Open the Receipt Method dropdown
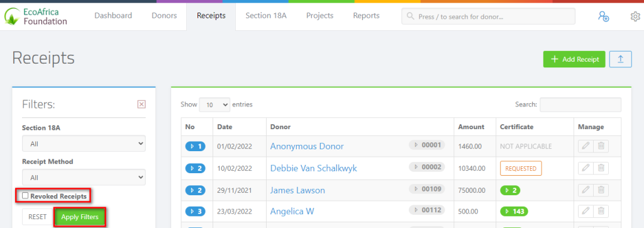644x228 pixels. tap(84, 178)
